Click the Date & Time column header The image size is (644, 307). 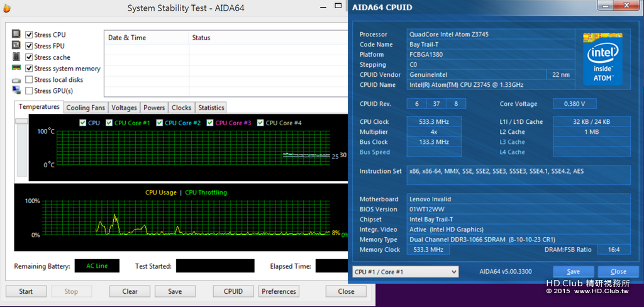pos(147,37)
